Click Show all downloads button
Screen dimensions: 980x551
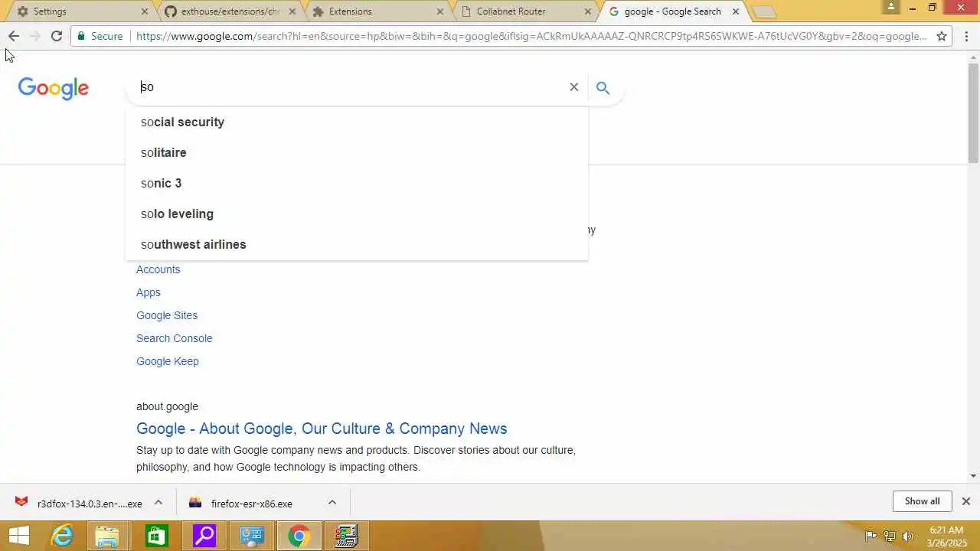[922, 501]
